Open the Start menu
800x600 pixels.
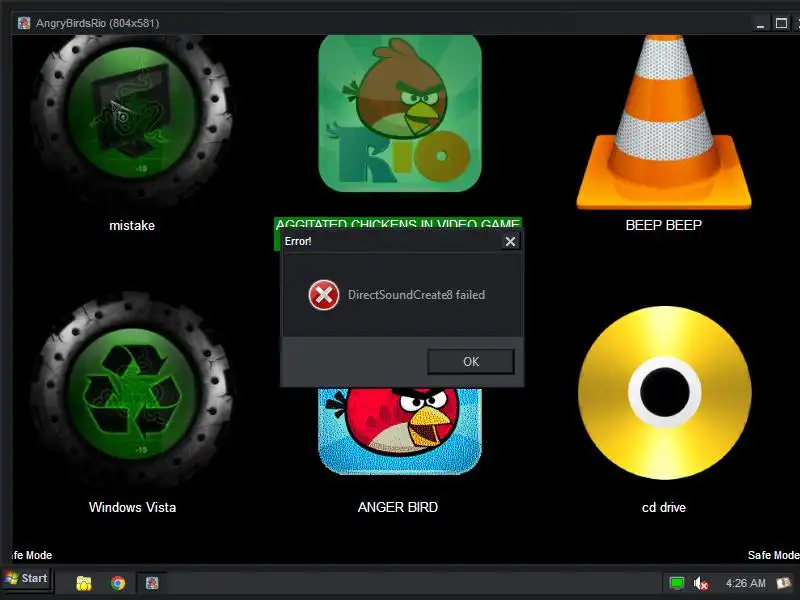point(27,579)
